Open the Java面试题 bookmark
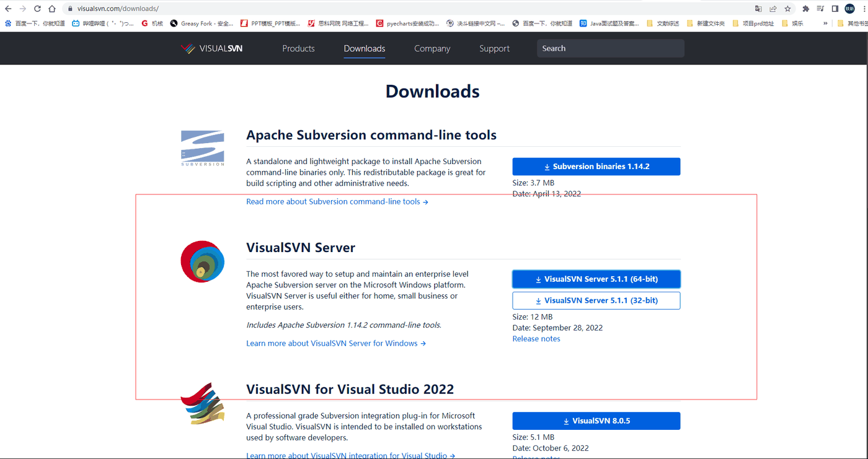 609,24
